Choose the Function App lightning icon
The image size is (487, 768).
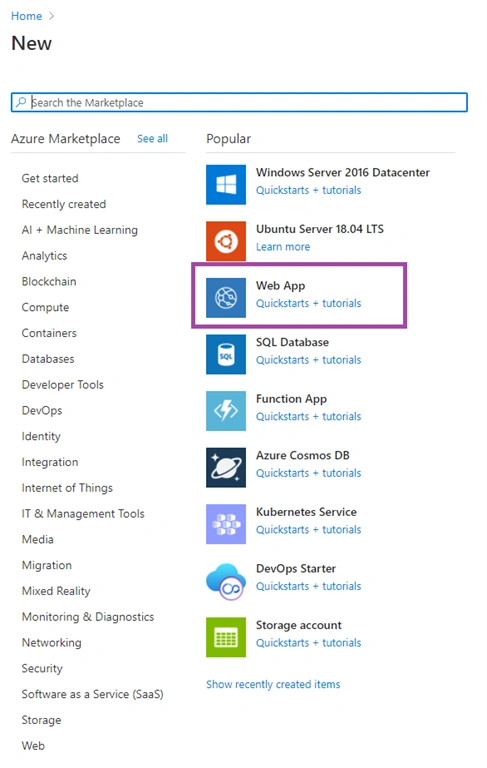pyautogui.click(x=226, y=411)
